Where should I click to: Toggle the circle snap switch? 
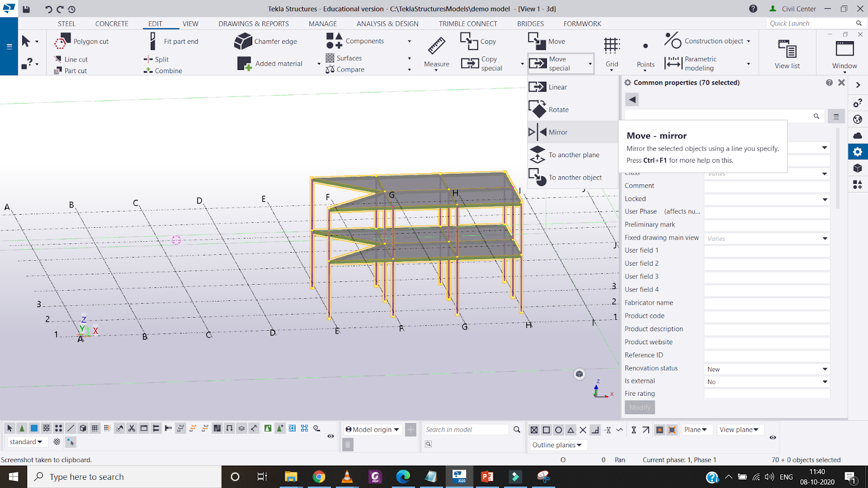point(558,430)
